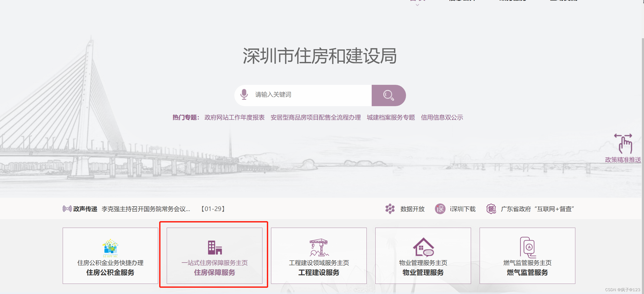
Task: Click the house icon for 物业管理服务
Action: click(x=423, y=247)
